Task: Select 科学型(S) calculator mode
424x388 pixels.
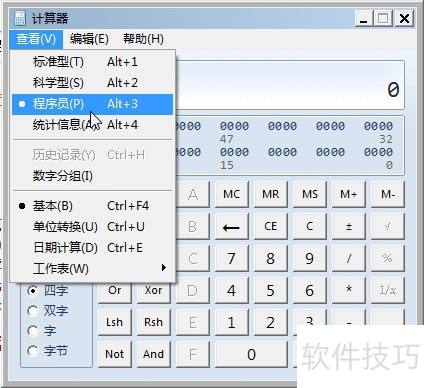Action: (92, 83)
